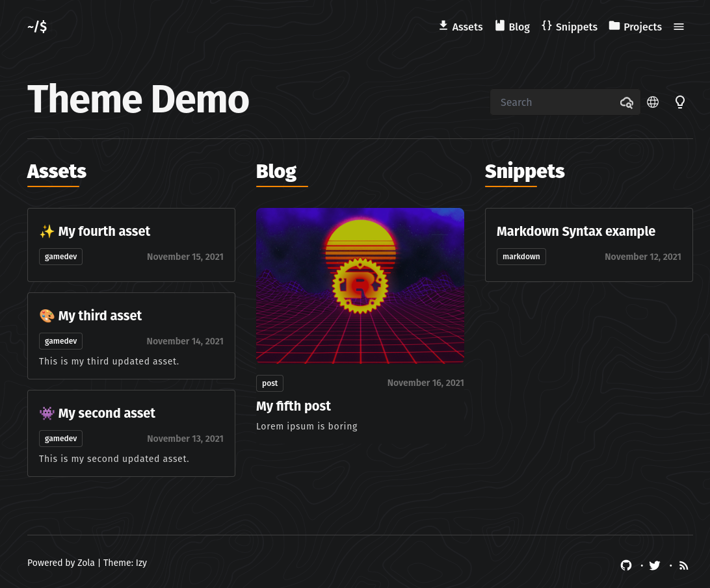Open the language globe selector
The width and height of the screenshot is (710, 588).
click(x=653, y=102)
